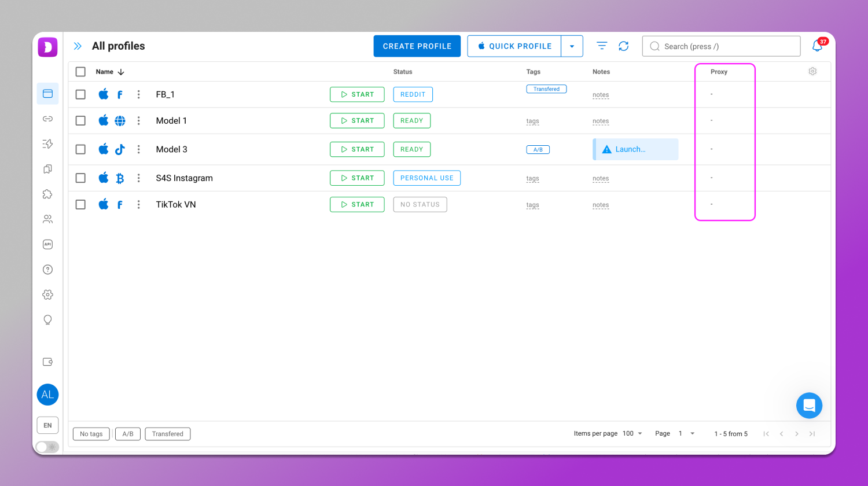Open the support chat bubble

[809, 406]
